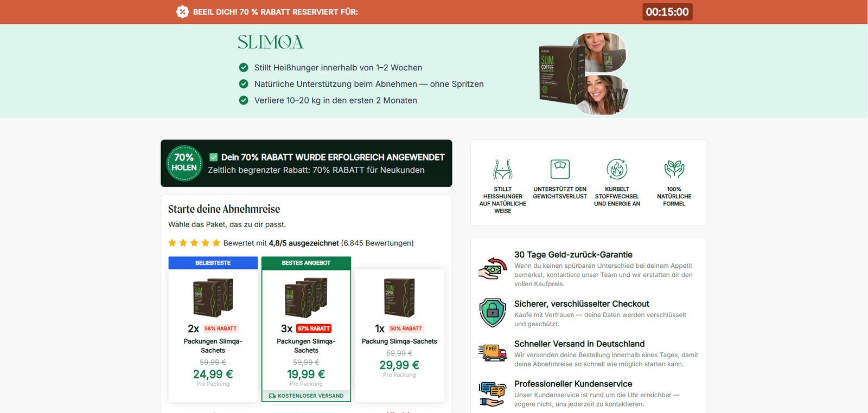Click the 'Sicherer, verschlüsselter Checkout' heading

(582, 304)
